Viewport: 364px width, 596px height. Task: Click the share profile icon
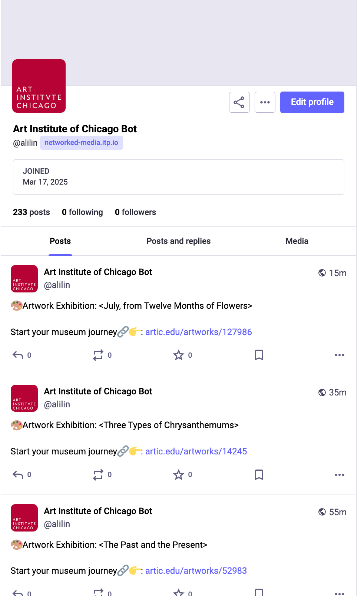point(239,102)
